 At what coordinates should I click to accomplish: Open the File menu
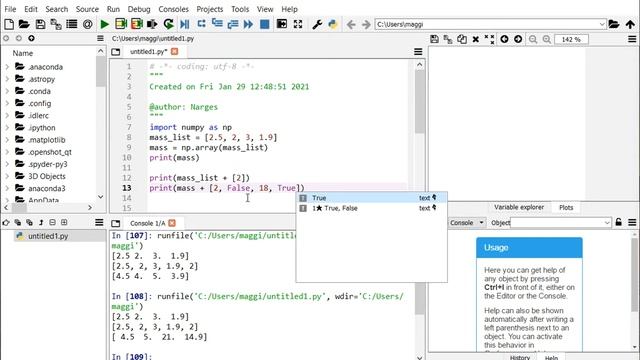[10, 9]
